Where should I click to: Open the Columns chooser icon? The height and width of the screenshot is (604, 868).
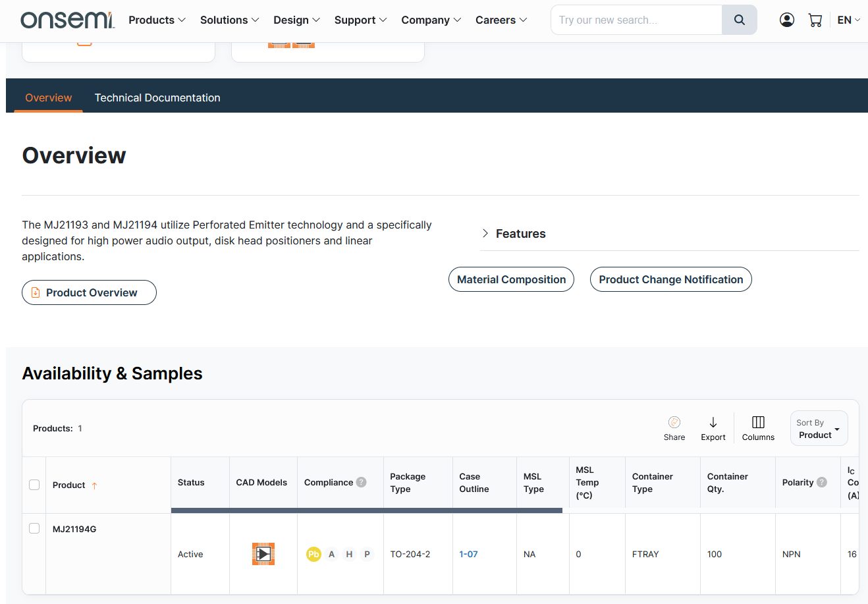[758, 422]
